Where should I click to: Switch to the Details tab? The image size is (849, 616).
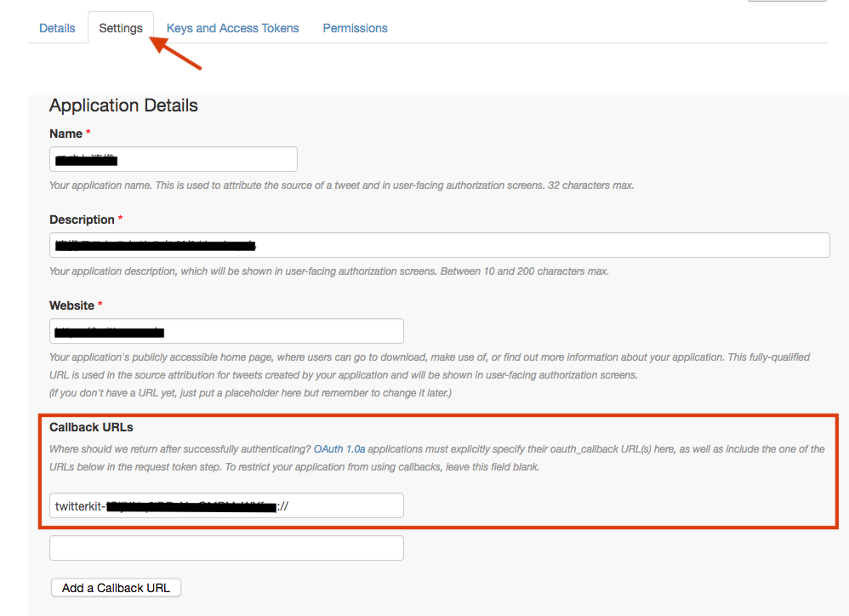pyautogui.click(x=57, y=27)
